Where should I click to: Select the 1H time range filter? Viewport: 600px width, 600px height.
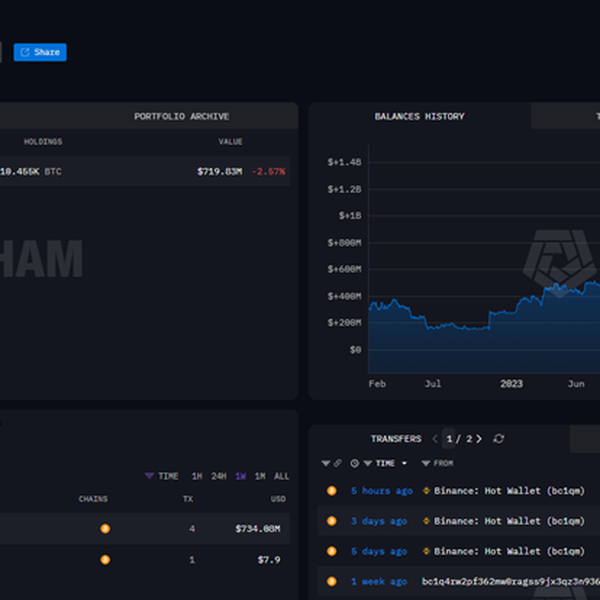pos(197,476)
